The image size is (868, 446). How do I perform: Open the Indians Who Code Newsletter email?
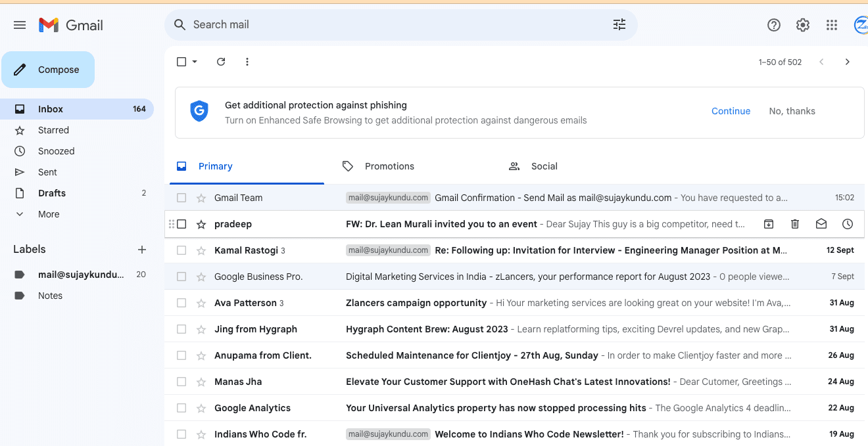514,434
